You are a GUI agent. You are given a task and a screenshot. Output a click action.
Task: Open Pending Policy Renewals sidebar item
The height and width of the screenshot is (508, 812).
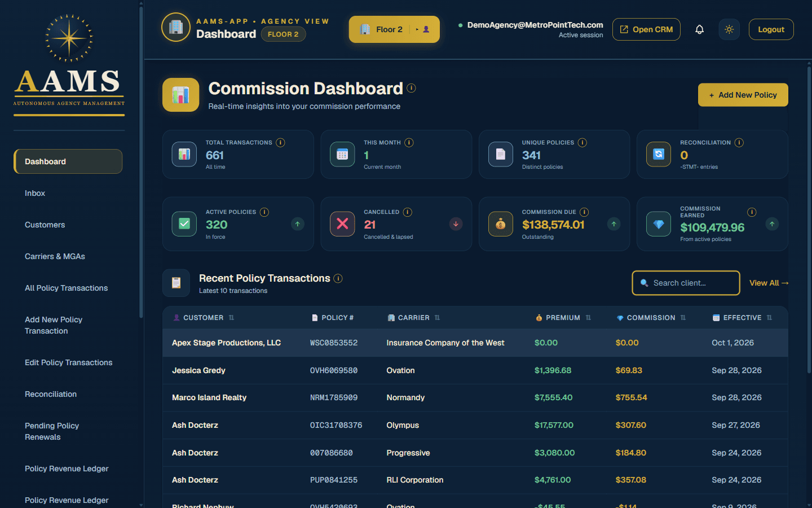68,431
